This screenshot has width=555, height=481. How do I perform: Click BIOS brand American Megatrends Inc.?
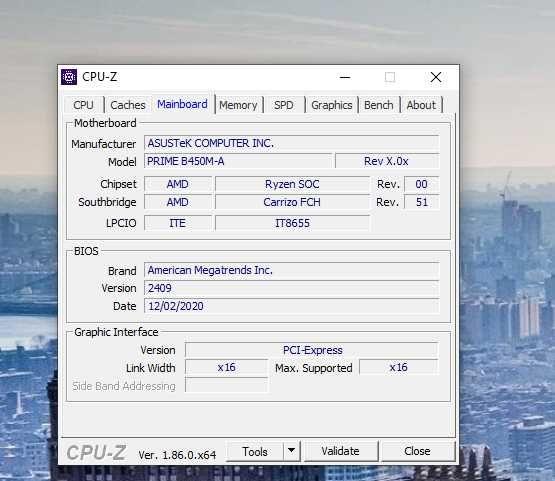[x=291, y=270]
